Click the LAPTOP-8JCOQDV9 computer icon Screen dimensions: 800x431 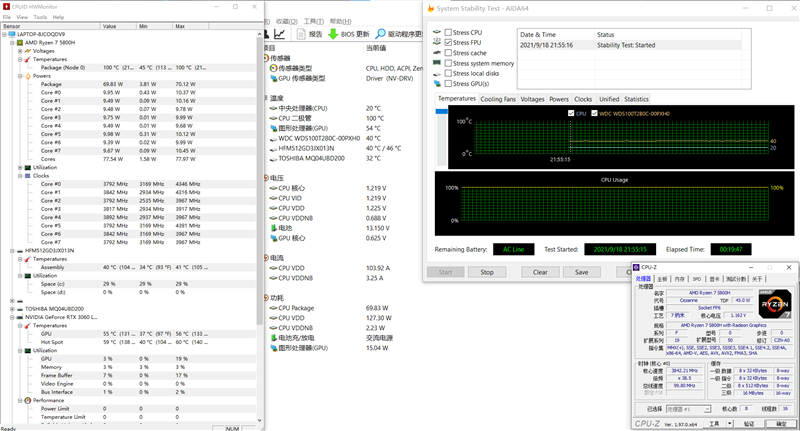12,34
